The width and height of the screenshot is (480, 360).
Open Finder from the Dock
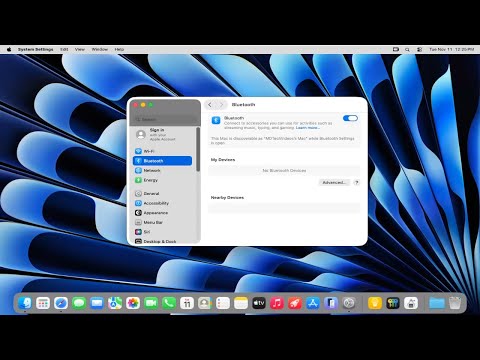25,303
